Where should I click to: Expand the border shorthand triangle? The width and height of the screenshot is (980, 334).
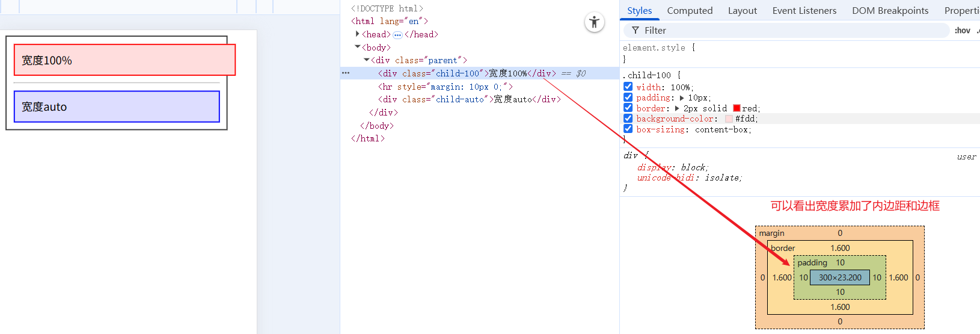pyautogui.click(x=677, y=108)
